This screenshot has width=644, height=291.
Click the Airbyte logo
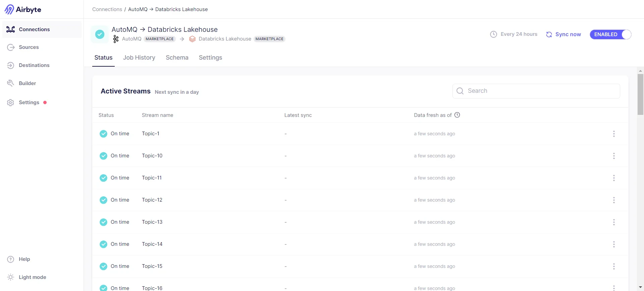coord(23,9)
